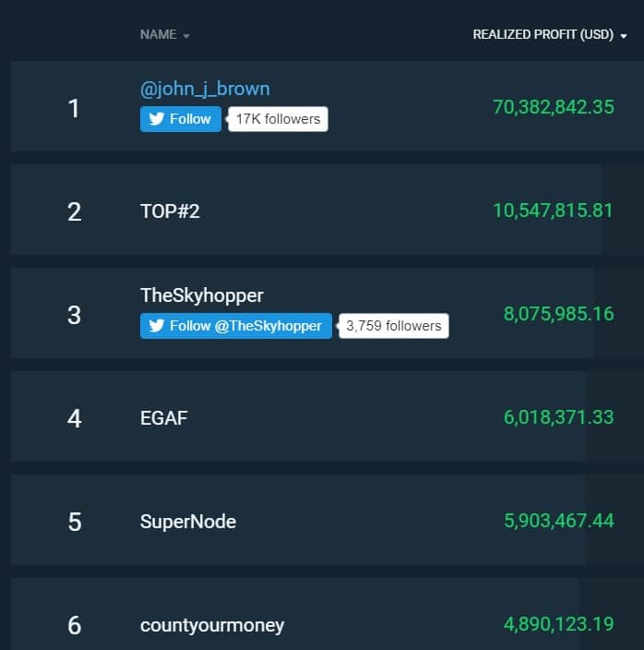Viewport: 644px width, 650px height.
Task: Click rank number 4 in leaderboard
Action: (x=75, y=418)
